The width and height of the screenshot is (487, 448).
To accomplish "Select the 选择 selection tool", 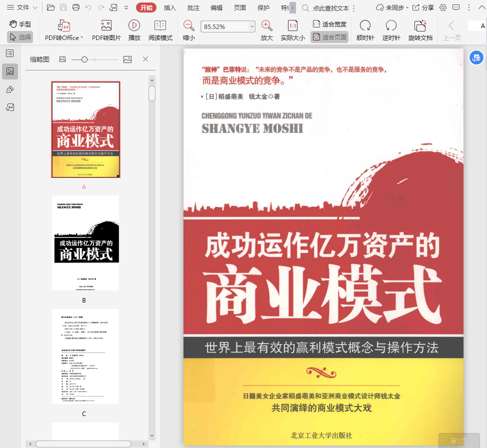I will pos(20,37).
